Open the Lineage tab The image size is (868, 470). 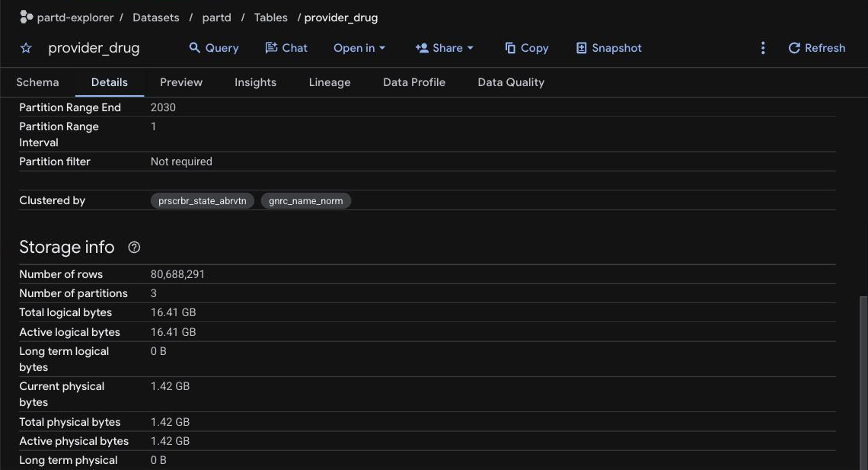(330, 82)
